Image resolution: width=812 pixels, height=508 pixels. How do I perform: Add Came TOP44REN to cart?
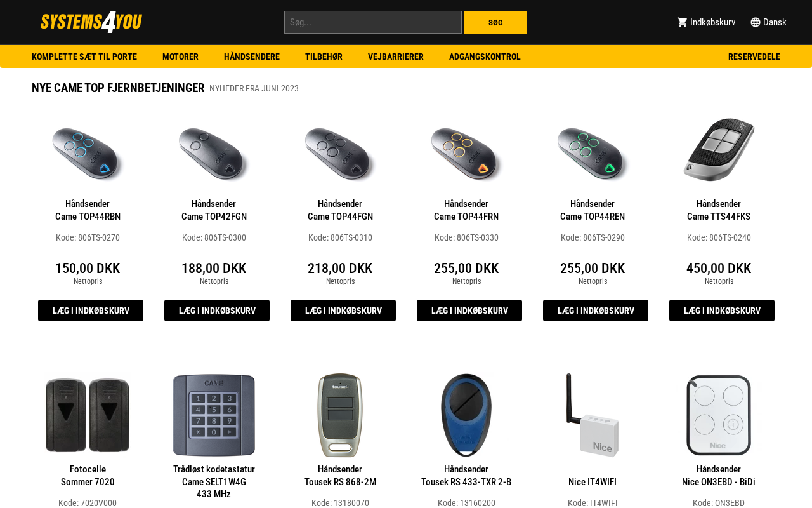596,311
